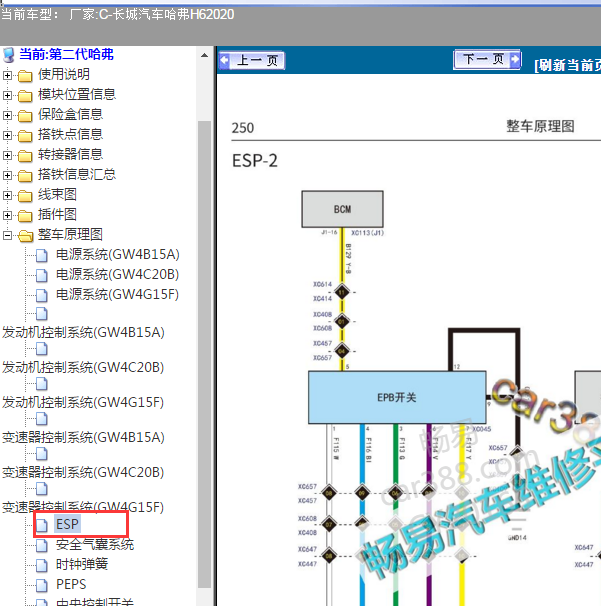Click page icon beside 电源系统(GW4B15A)
Viewport: 601px width, 606px height.
pos(42,255)
